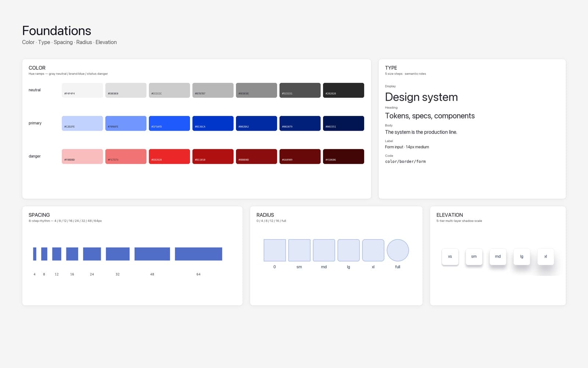Screen dimensions: 588x368
Task: Click the 'Foundations' page title
Action: 57,31
